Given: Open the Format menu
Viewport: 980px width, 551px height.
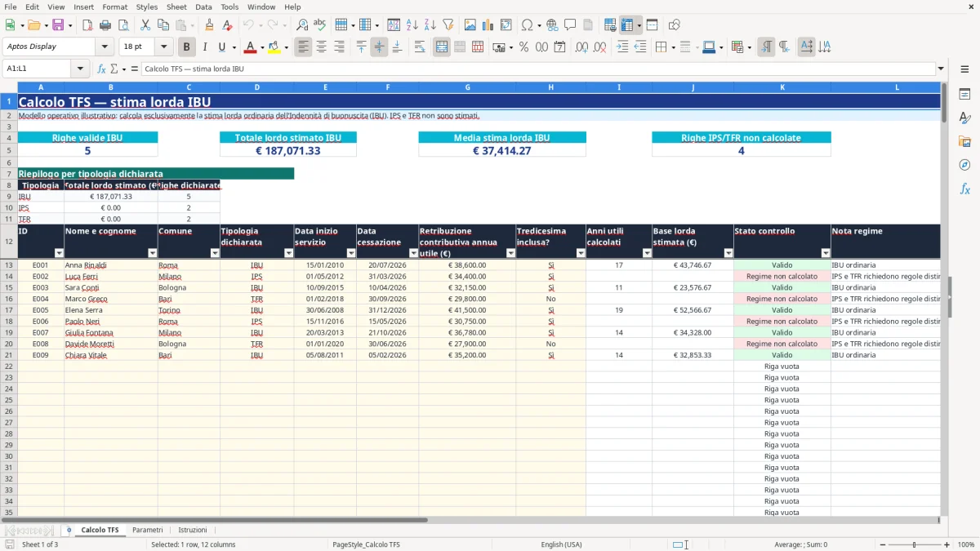Looking at the screenshot, I should tap(114, 7).
